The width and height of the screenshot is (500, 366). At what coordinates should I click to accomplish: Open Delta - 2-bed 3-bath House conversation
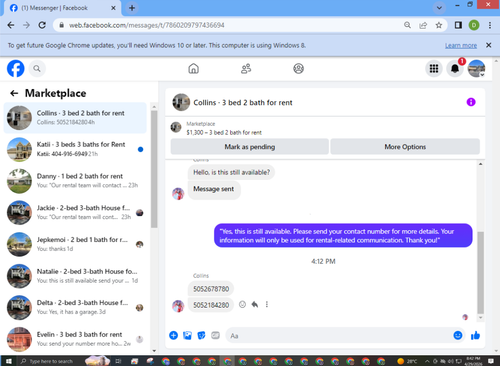coord(75,308)
